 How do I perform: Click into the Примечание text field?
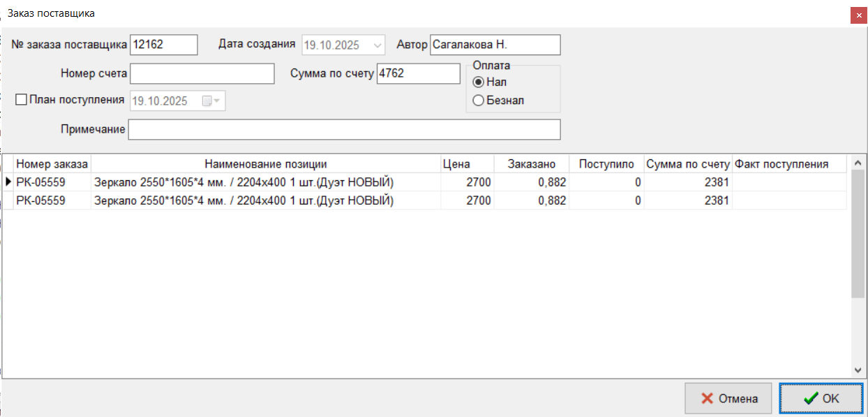[344, 130]
